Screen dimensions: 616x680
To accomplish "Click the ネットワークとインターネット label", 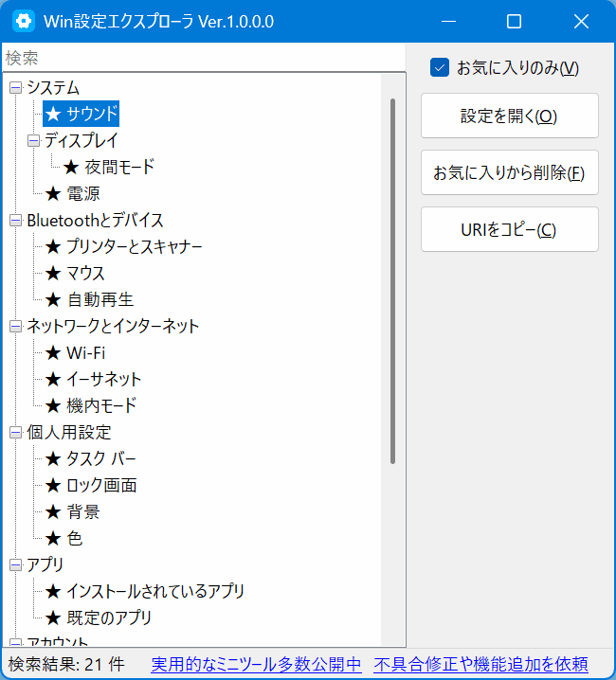I will tap(113, 327).
